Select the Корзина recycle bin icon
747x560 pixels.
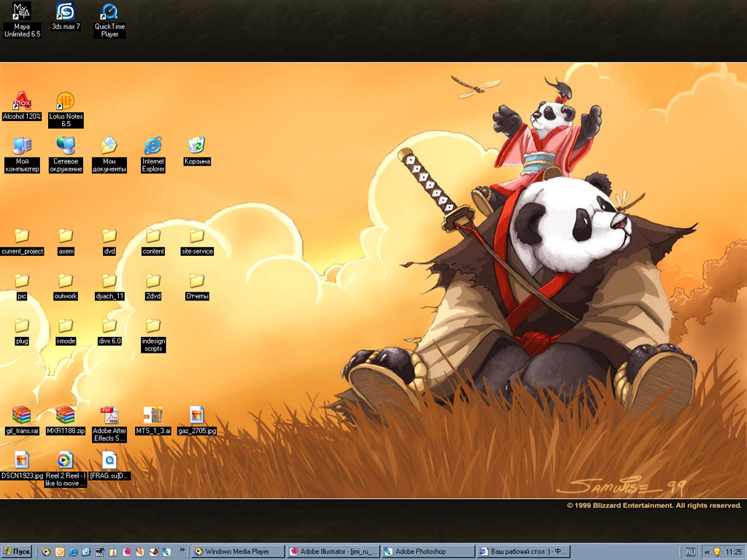click(x=197, y=151)
